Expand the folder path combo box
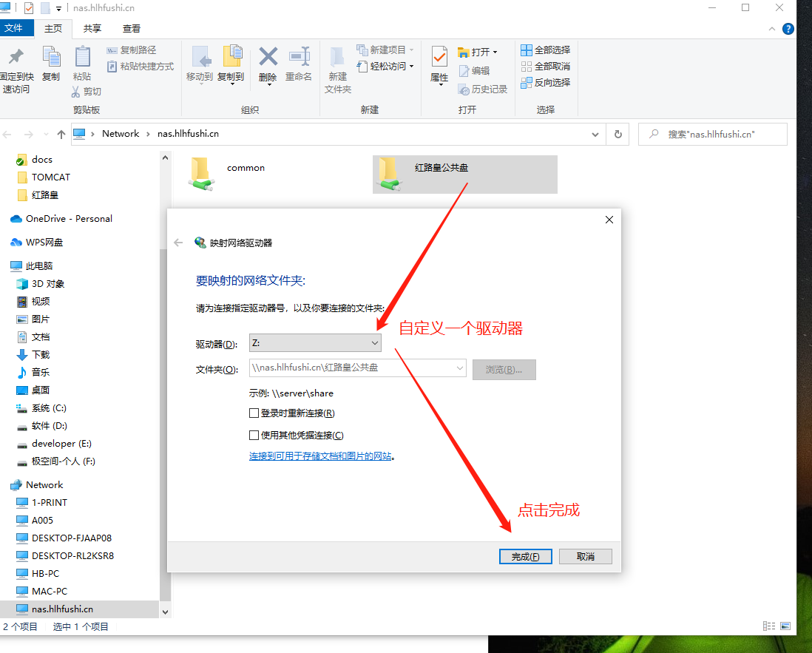 tap(459, 367)
